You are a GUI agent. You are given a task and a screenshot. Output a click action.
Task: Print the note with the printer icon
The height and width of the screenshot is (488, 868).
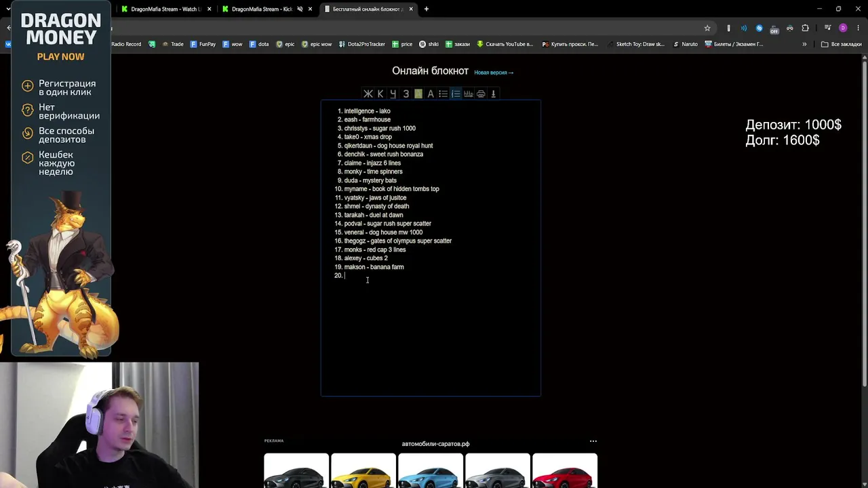[481, 94]
